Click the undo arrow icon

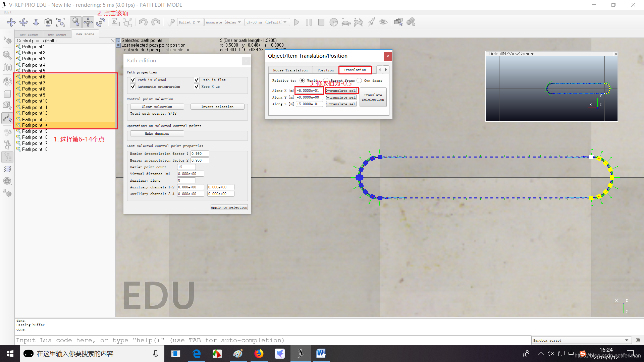pos(143,22)
